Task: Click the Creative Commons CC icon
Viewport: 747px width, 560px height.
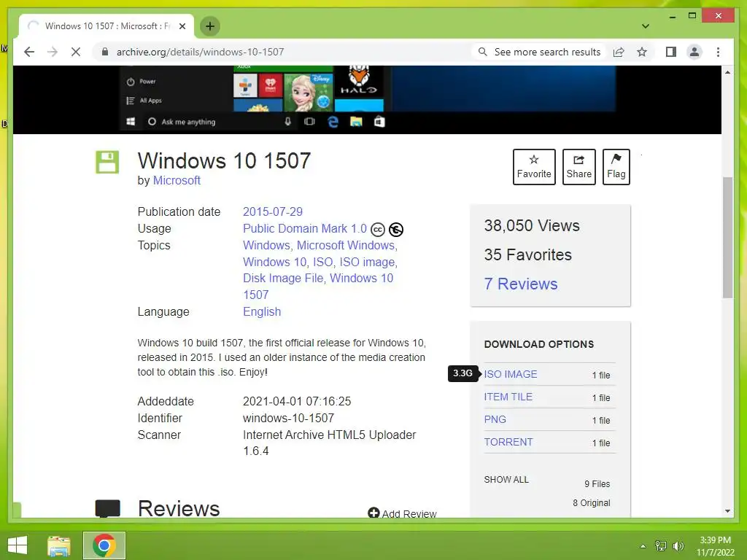Action: (377, 230)
